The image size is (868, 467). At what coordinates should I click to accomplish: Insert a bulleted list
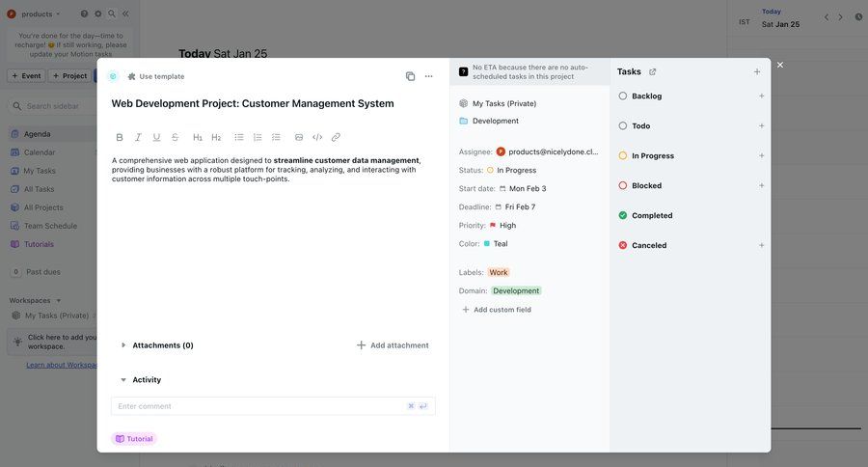[239, 137]
